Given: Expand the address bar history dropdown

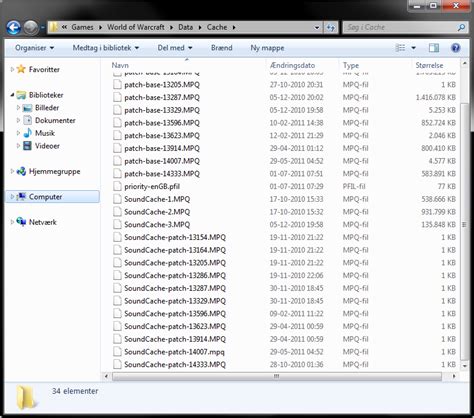Looking at the screenshot, I should coord(317,28).
